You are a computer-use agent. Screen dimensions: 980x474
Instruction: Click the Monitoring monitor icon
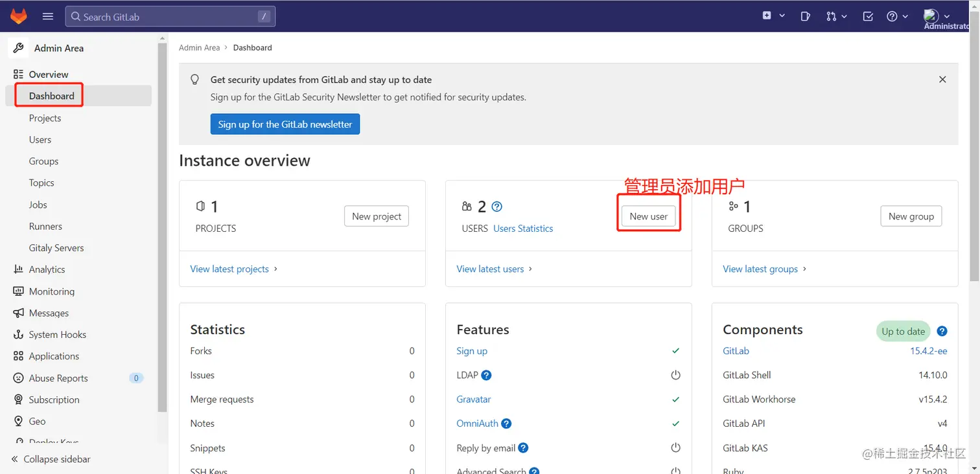18,291
